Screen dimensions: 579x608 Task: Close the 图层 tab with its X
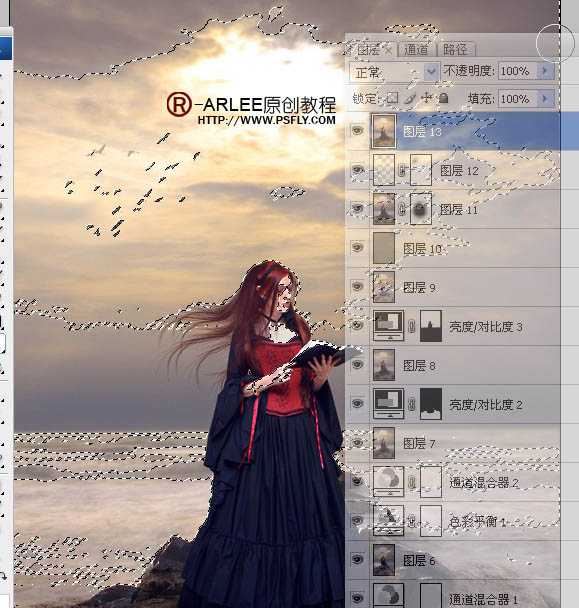point(388,50)
